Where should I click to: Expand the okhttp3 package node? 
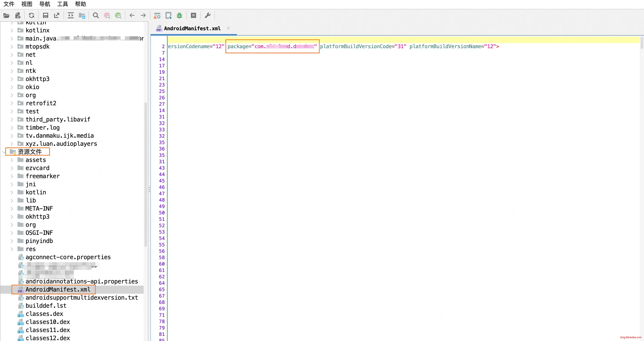[x=12, y=79]
